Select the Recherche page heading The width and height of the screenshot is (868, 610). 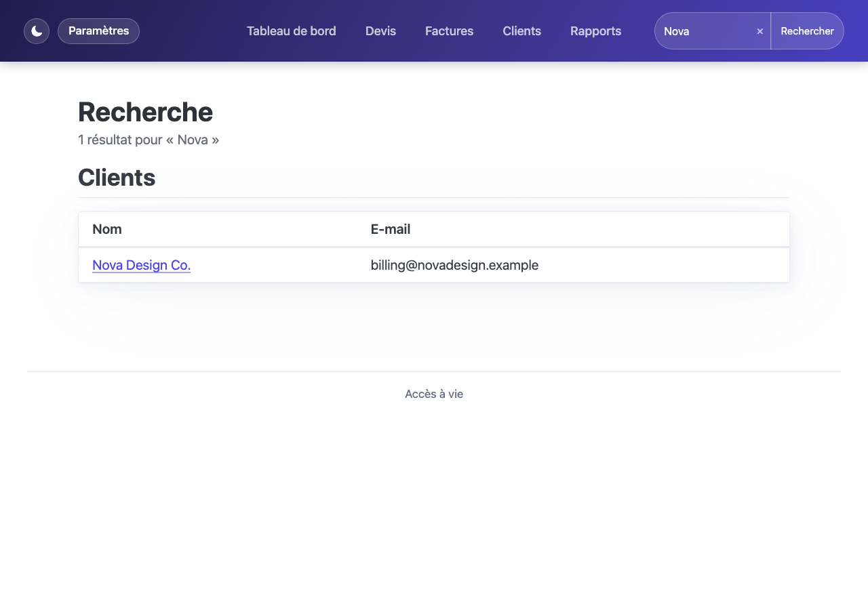click(x=145, y=112)
